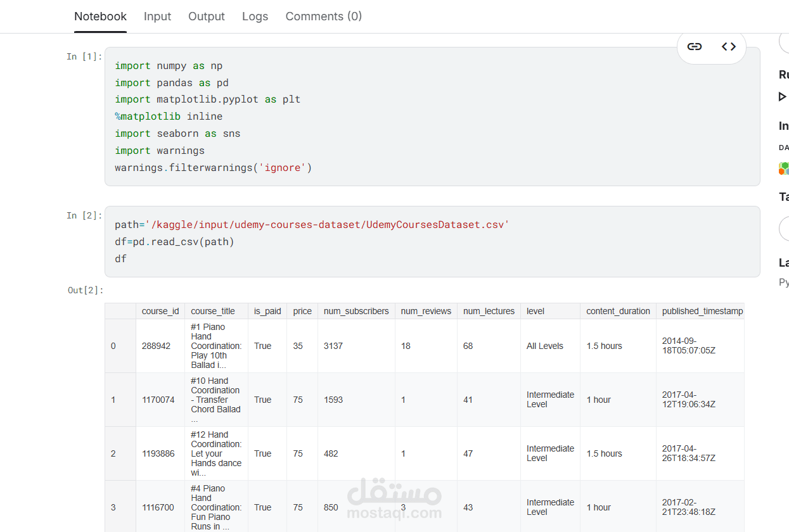Click the colorful dataset icon in sidebar

tap(784, 168)
